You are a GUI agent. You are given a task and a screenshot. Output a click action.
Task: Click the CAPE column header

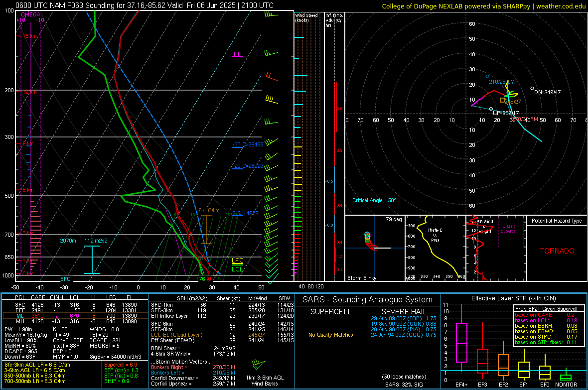point(38,297)
